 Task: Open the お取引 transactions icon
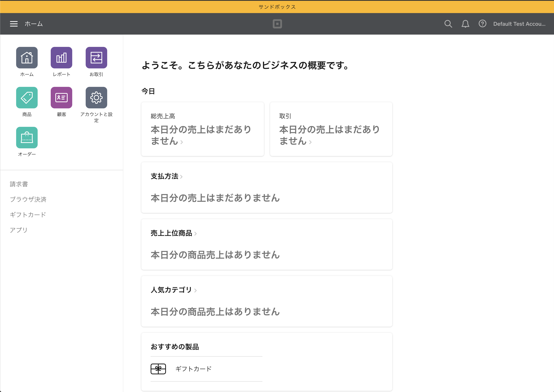(x=96, y=58)
